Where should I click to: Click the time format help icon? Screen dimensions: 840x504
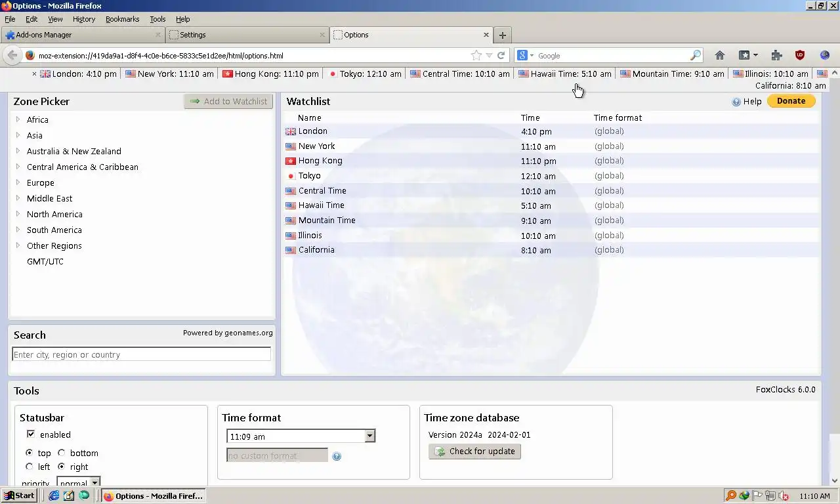click(337, 456)
